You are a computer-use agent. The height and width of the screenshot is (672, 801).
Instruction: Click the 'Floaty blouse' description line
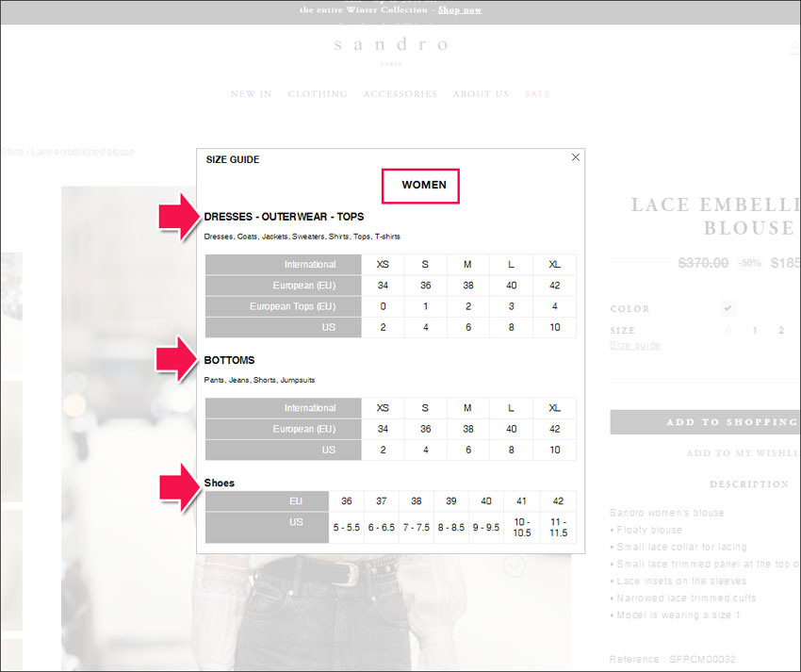coord(648,530)
